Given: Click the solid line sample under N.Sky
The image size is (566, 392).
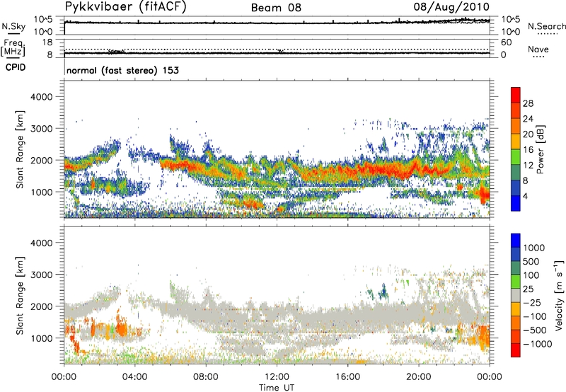Looking at the screenshot, I should tap(13, 33).
